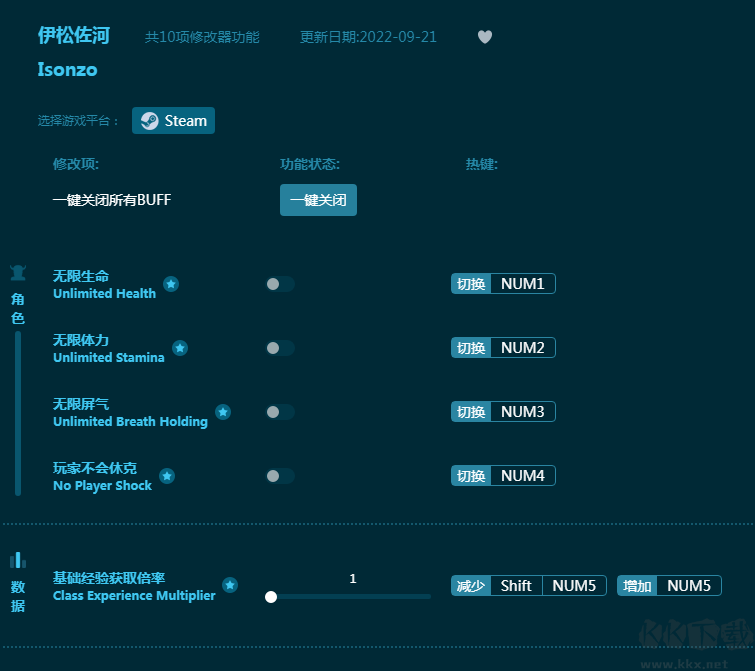Viewport: 755px width, 671px height.
Task: Choose the Steam platform button
Action: (x=174, y=121)
